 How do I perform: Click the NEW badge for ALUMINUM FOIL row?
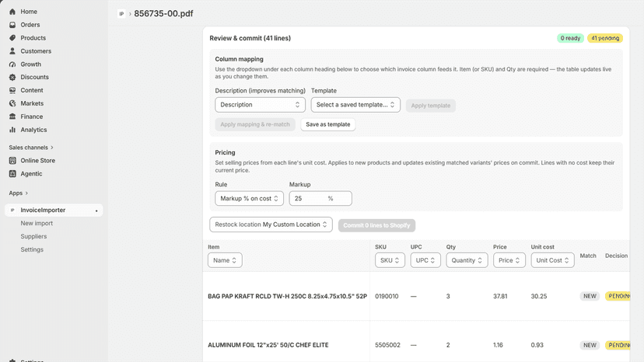click(590, 345)
